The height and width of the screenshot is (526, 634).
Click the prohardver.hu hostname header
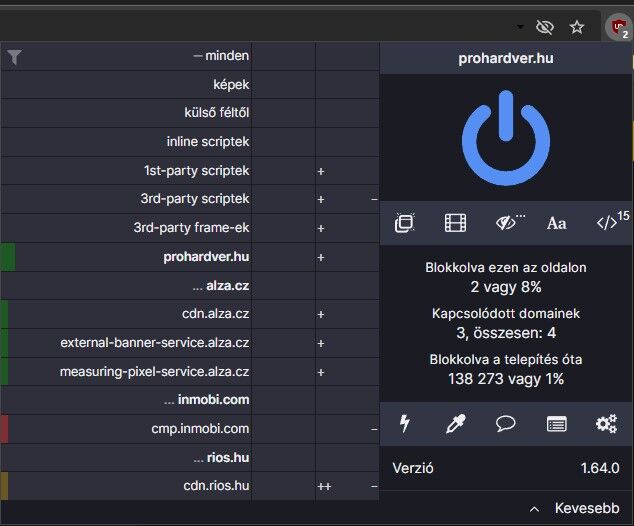505,59
